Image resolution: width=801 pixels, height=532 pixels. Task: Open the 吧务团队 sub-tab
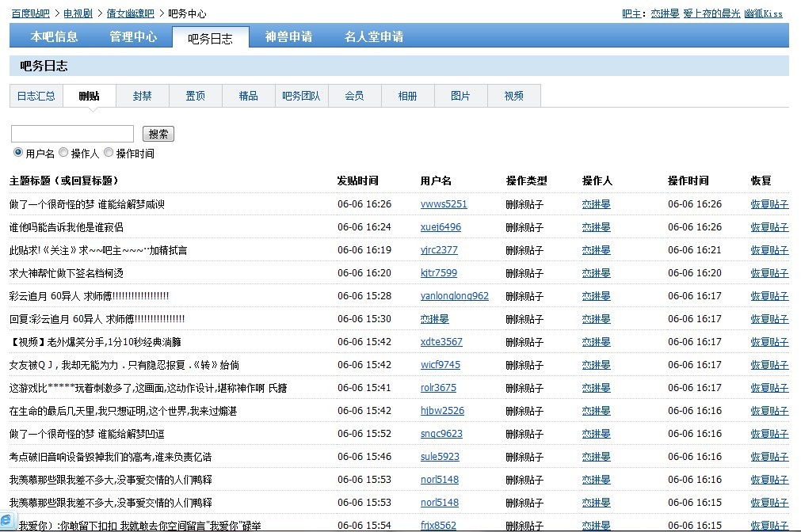301,96
